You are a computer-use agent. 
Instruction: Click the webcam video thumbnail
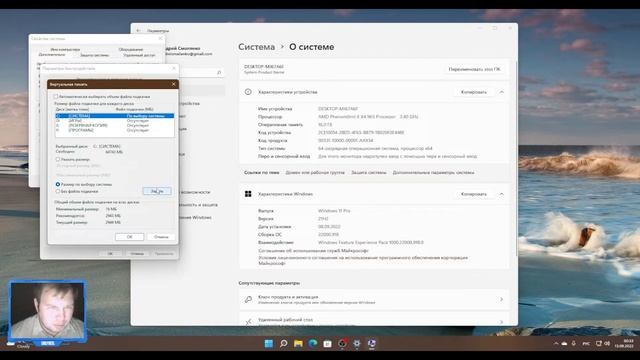click(x=47, y=311)
